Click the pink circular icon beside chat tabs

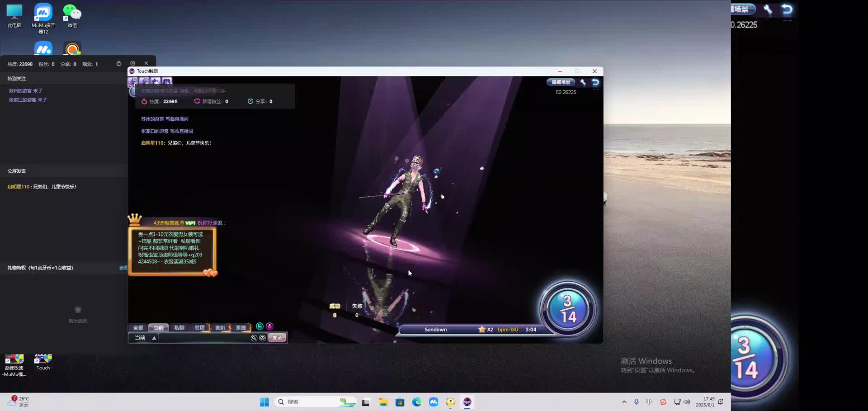point(269,326)
